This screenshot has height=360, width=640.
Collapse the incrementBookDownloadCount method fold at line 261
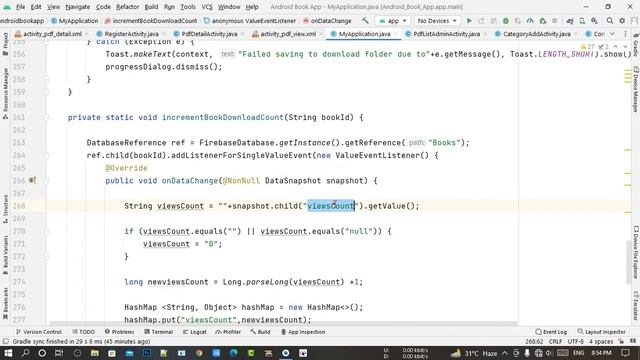click(46, 117)
